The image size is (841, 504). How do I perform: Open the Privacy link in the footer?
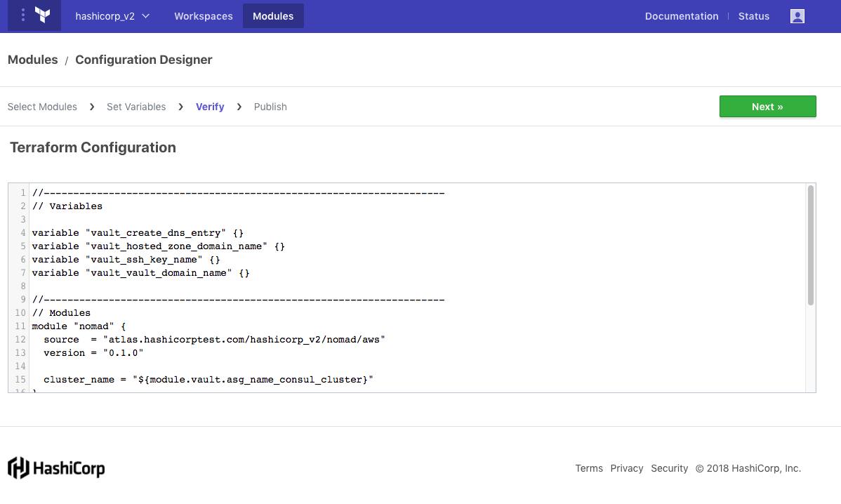pyautogui.click(x=627, y=468)
